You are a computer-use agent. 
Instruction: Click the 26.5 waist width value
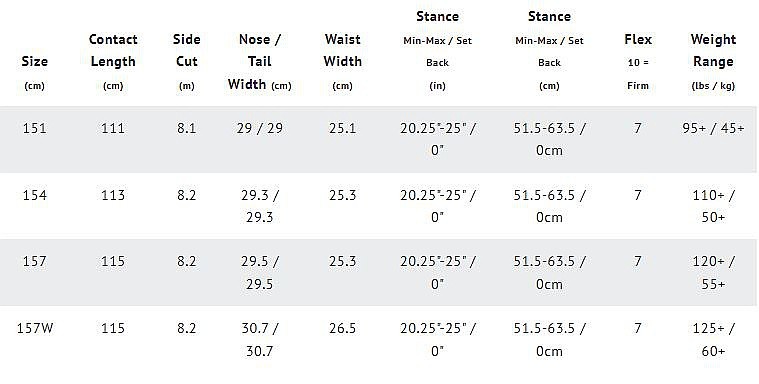pyautogui.click(x=342, y=328)
